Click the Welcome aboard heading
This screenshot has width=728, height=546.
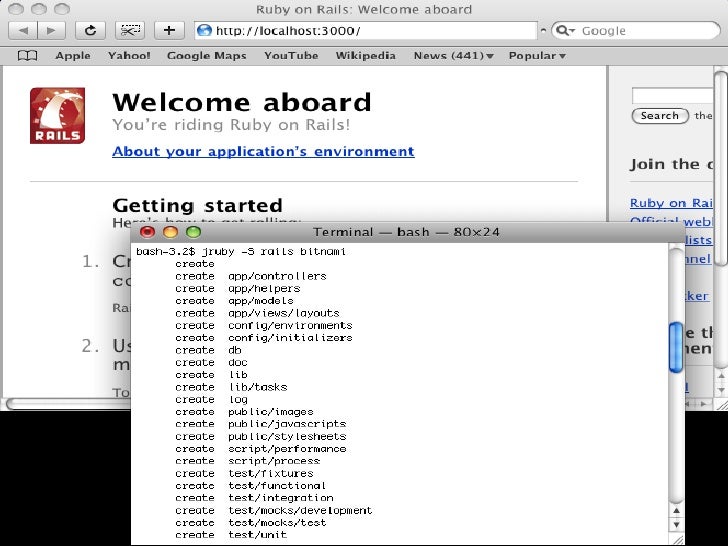pos(242,102)
